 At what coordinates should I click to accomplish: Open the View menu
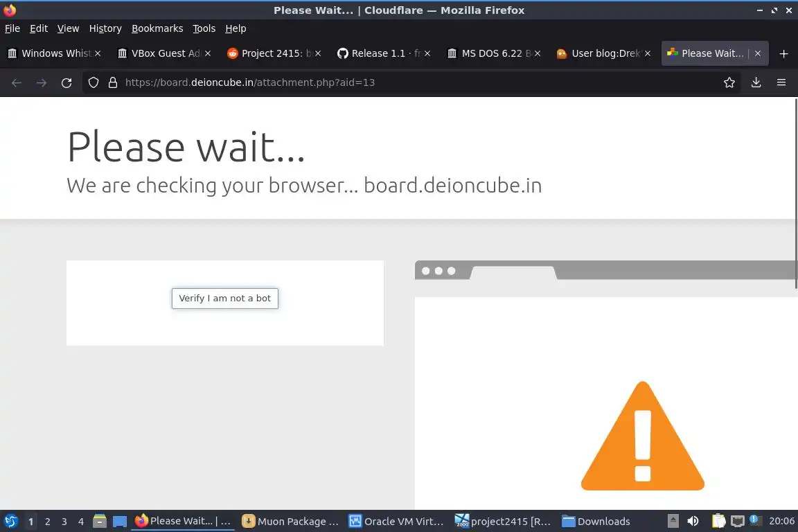pyautogui.click(x=68, y=28)
